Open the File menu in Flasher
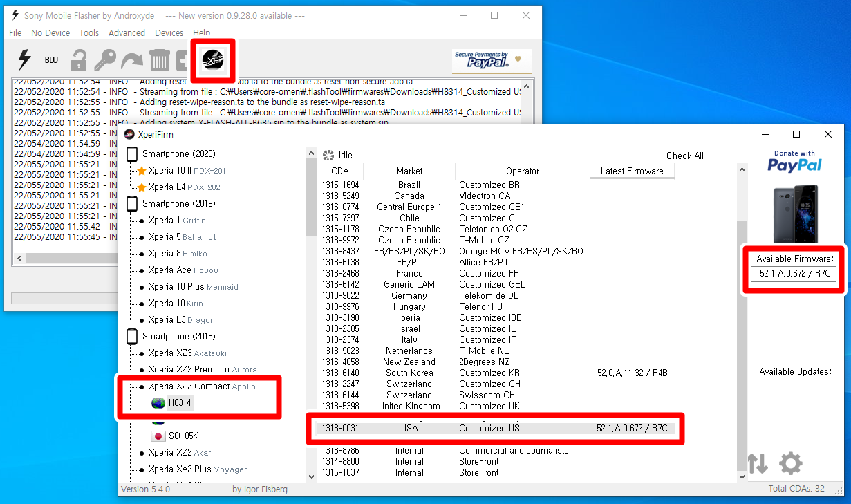This screenshot has height=504, width=851. 15,32
